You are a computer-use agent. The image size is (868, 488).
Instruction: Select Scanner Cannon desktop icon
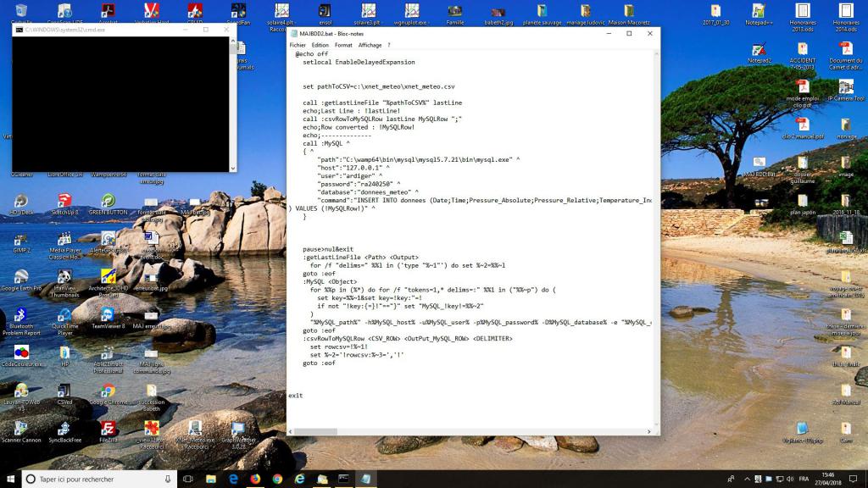click(x=21, y=432)
